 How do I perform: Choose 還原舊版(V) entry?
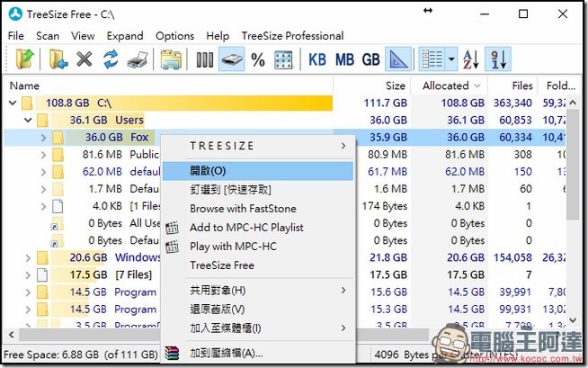[258, 310]
